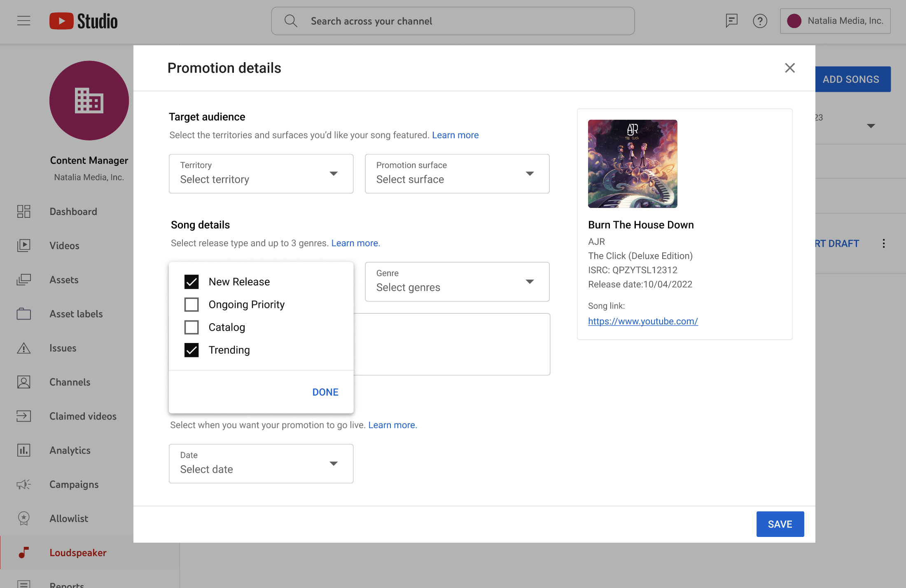Open the Genre select dropdown
Viewport: 906px width, 588px height.
[457, 282]
